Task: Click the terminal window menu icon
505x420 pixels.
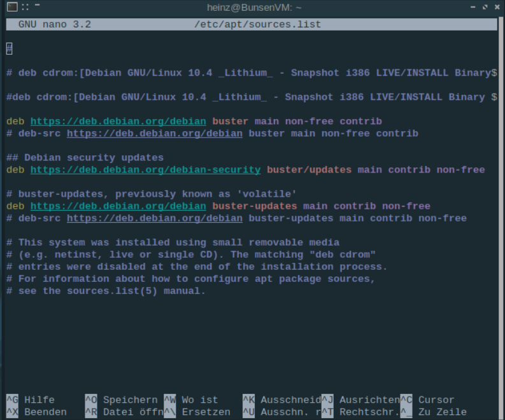Action: point(12,7)
